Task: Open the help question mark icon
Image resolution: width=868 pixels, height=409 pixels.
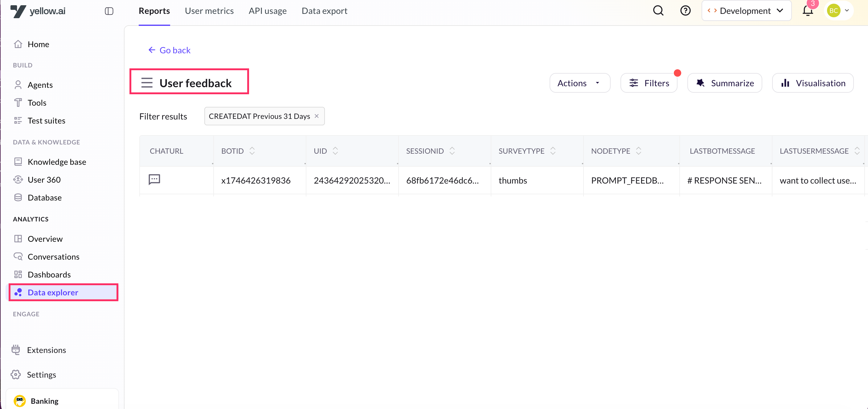Action: (x=685, y=11)
